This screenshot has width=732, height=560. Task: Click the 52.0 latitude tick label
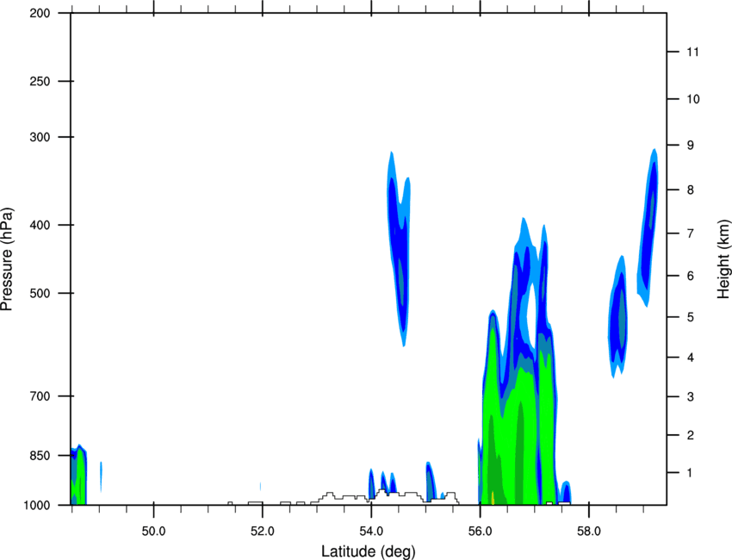pos(263,532)
